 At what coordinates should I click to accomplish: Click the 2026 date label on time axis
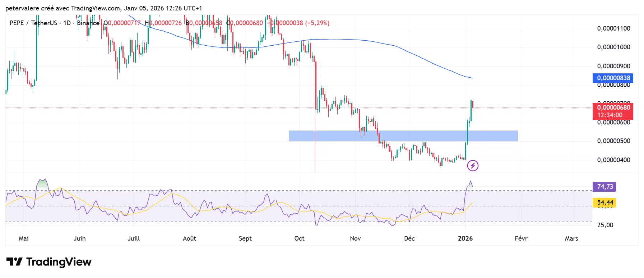[x=465, y=238]
